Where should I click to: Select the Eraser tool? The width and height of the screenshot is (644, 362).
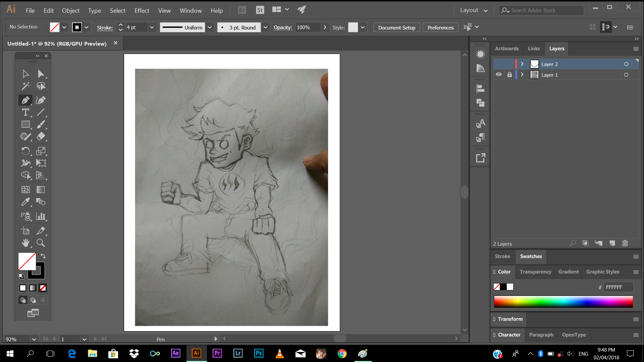(x=41, y=136)
